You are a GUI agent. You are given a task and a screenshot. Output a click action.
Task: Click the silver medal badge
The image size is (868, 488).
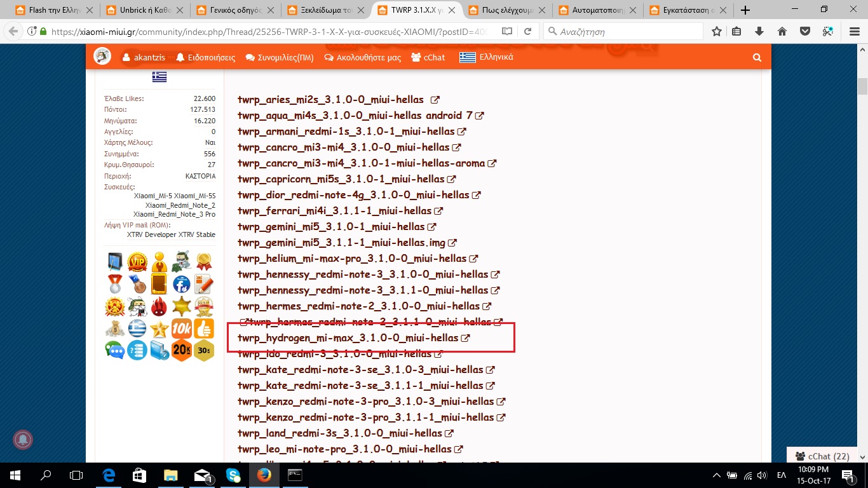pos(115,283)
